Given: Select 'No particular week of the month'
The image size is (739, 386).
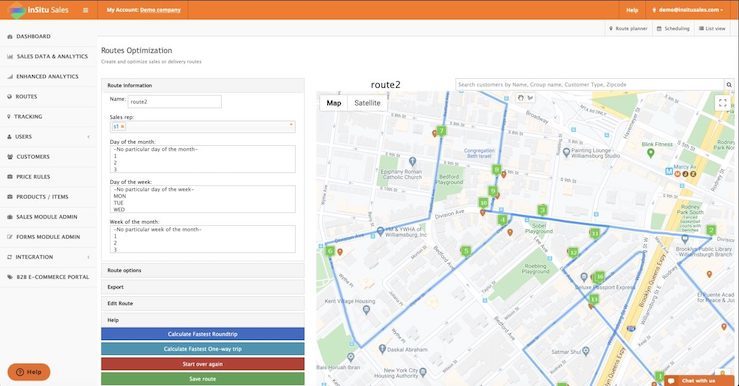Looking at the screenshot, I should click(x=157, y=230).
